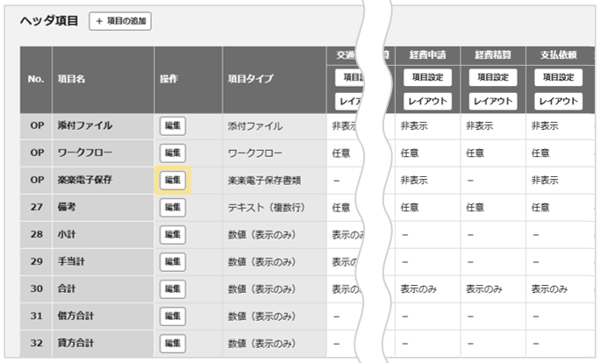The height and width of the screenshot is (363, 600).
Task: Click 数値（表示のみ） type in 手当計 row
Action: tap(262, 262)
